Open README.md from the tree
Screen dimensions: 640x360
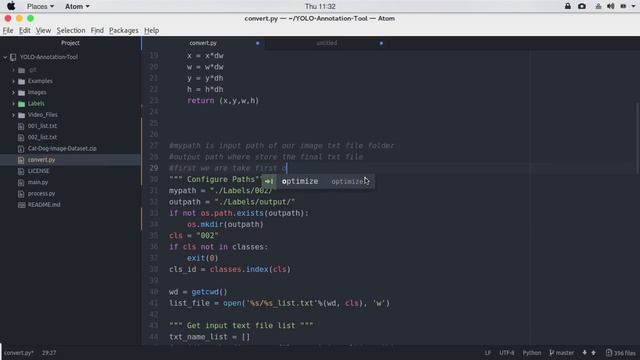[44, 205]
